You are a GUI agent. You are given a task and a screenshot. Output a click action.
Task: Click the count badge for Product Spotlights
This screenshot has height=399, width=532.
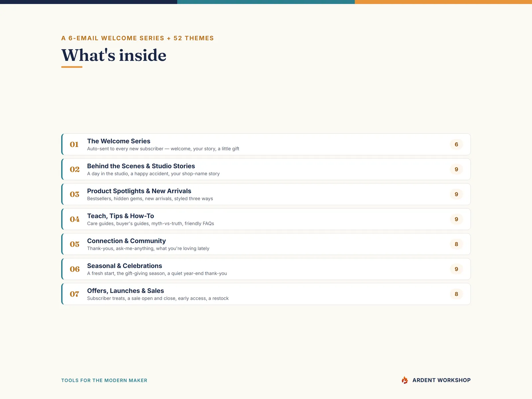coord(456,194)
